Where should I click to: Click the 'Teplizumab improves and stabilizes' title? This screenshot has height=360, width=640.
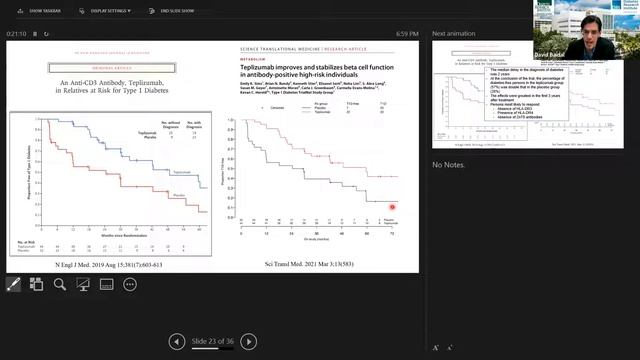(317, 71)
